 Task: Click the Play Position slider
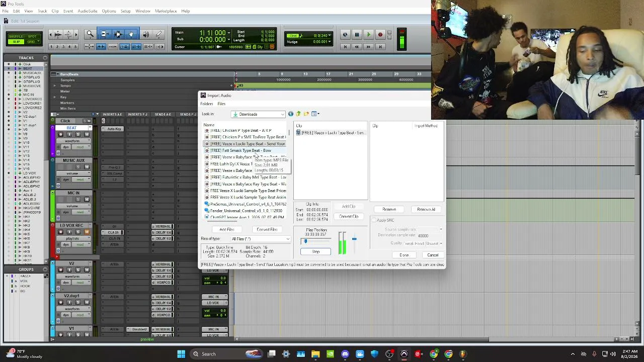317,241
